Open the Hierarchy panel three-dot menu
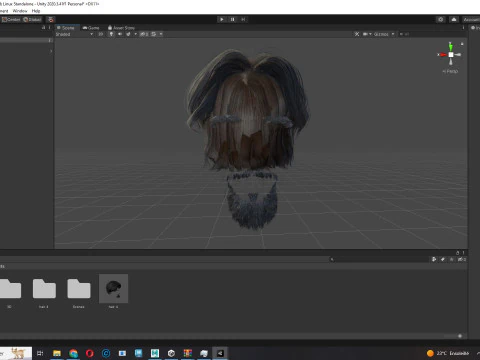The height and width of the screenshot is (360, 480). 50,28
